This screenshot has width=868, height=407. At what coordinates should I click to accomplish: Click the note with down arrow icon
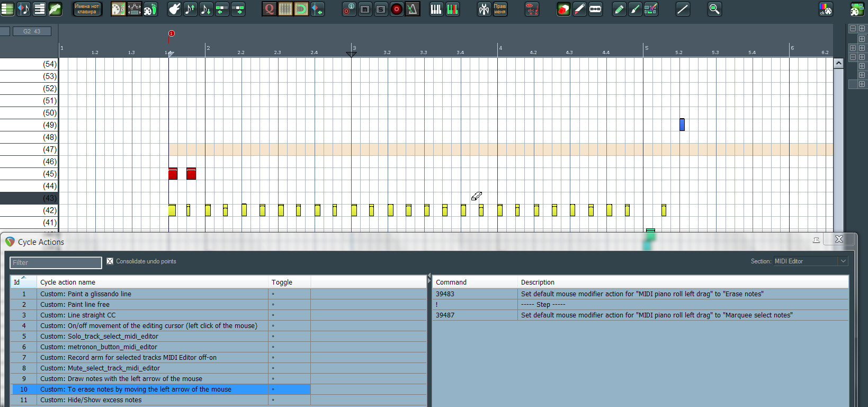pos(206,9)
